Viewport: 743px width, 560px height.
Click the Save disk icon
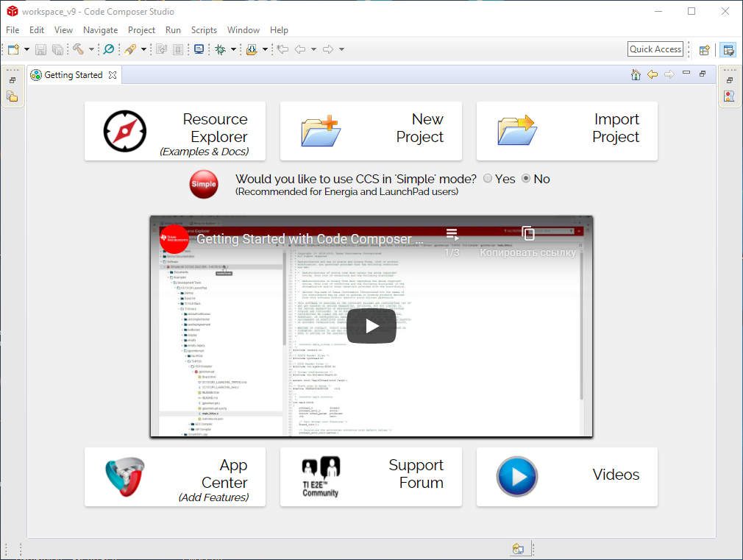tap(40, 49)
